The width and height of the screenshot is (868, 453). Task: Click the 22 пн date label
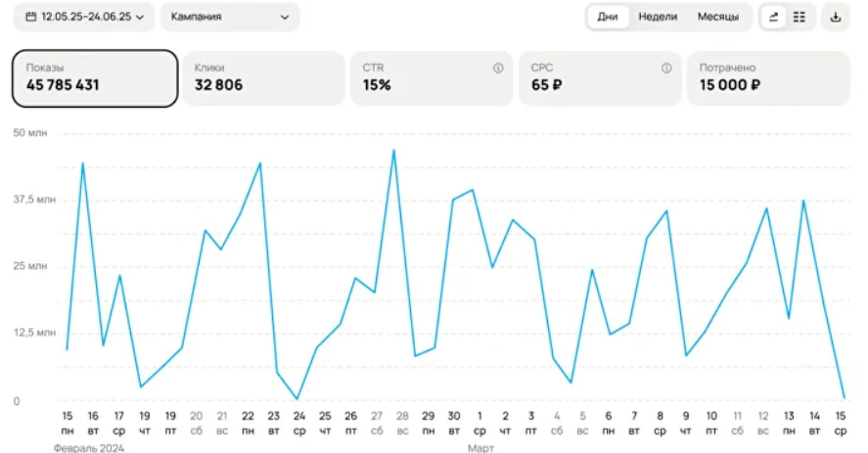[x=248, y=422]
